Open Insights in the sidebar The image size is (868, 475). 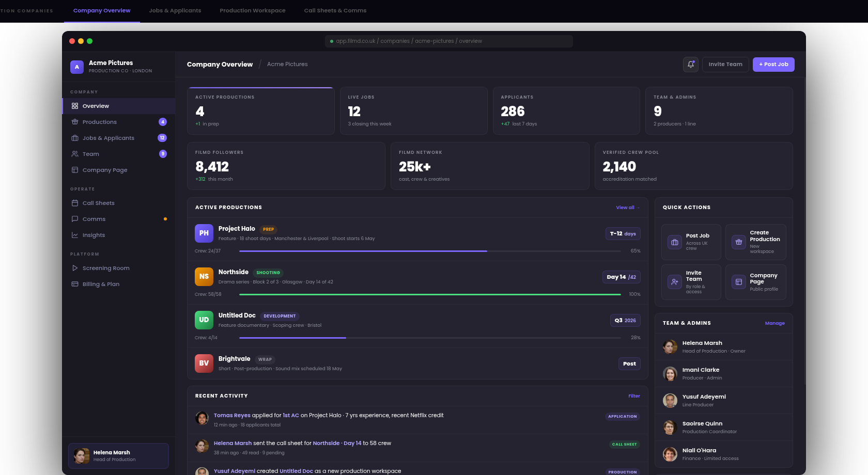(x=119, y=235)
